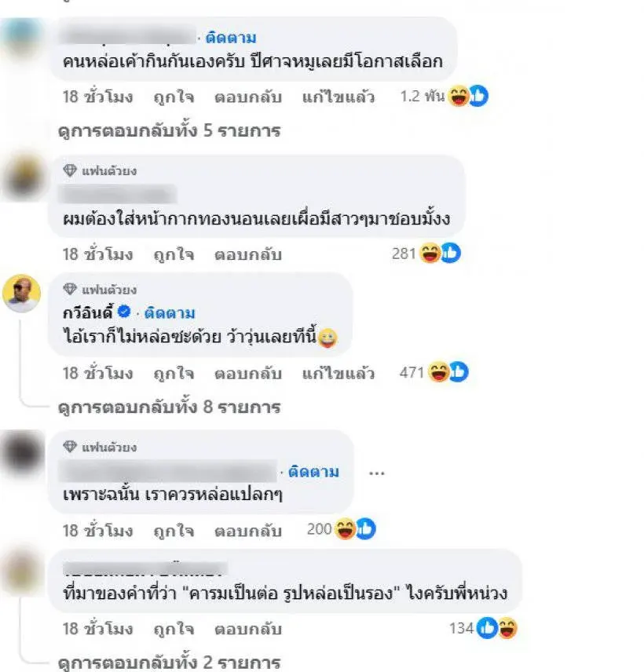
Task: Click the blue thumbs-up icon beside the 200 count
Action: pos(366,529)
